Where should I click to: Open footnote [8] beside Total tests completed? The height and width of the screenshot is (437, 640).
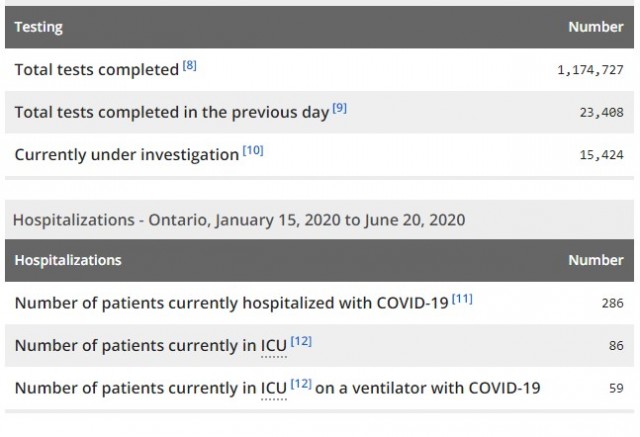[189, 65]
